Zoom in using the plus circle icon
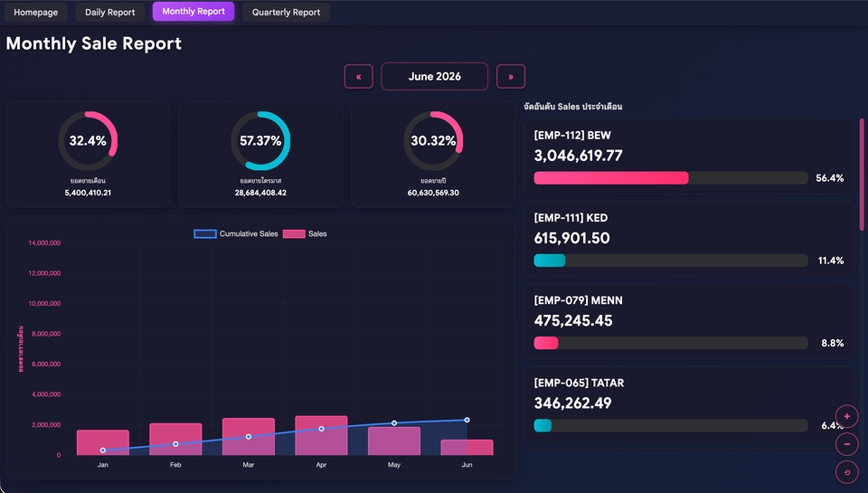This screenshot has height=493, width=868. pos(846,416)
